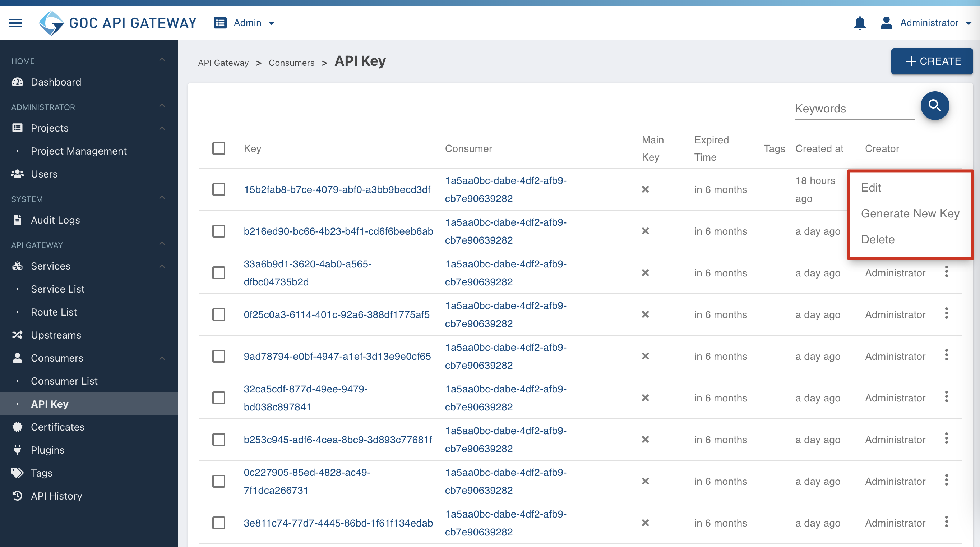The image size is (980, 547).
Task: Open consumer link in 9ad78794 row
Action: pyautogui.click(x=505, y=356)
